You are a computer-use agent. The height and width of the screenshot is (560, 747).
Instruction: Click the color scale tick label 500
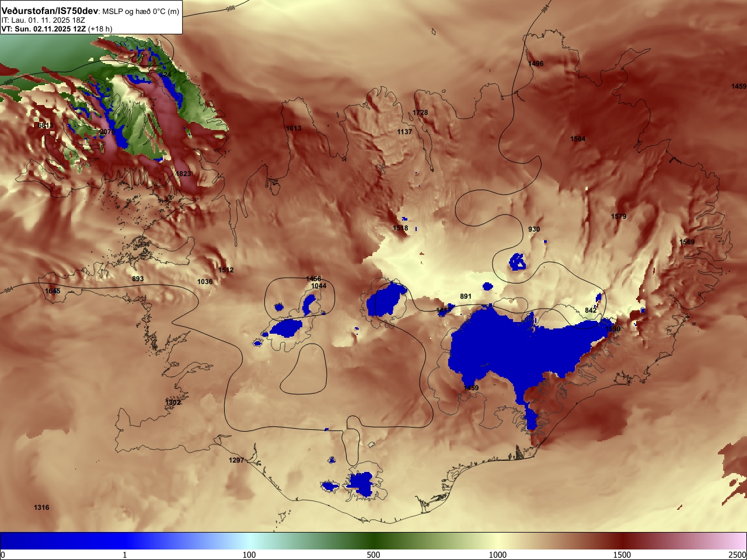(373, 555)
